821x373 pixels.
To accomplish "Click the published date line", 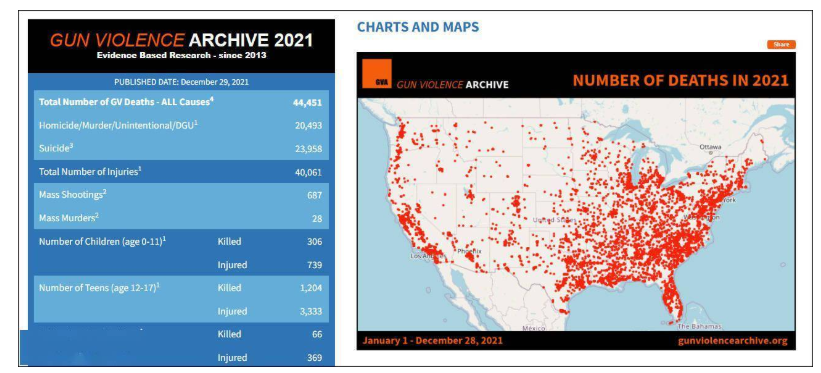I will (x=181, y=82).
